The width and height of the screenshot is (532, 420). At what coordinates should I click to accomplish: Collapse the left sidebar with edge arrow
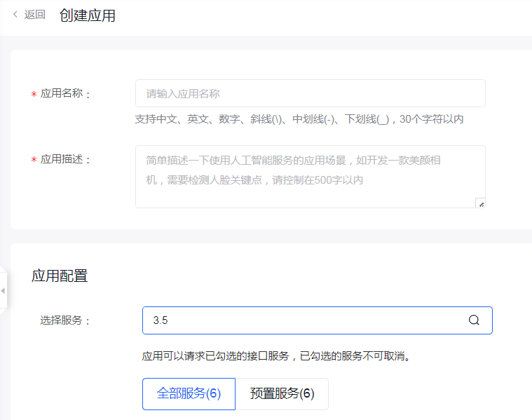(3, 290)
